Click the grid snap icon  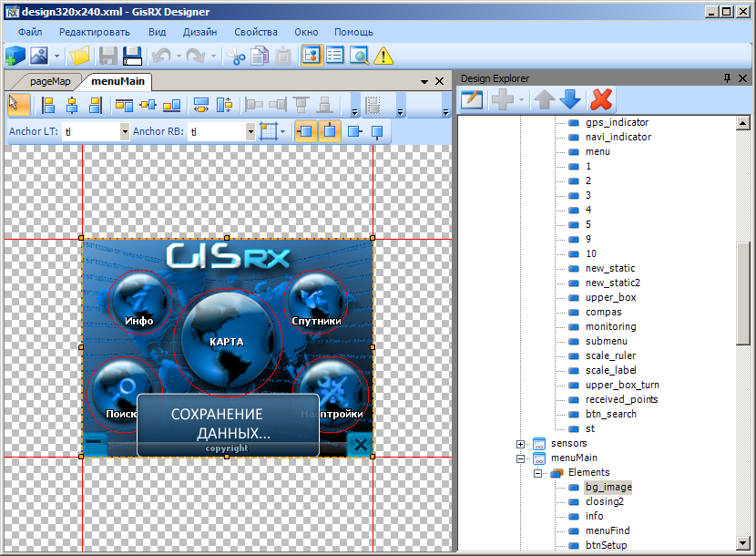tap(269, 131)
